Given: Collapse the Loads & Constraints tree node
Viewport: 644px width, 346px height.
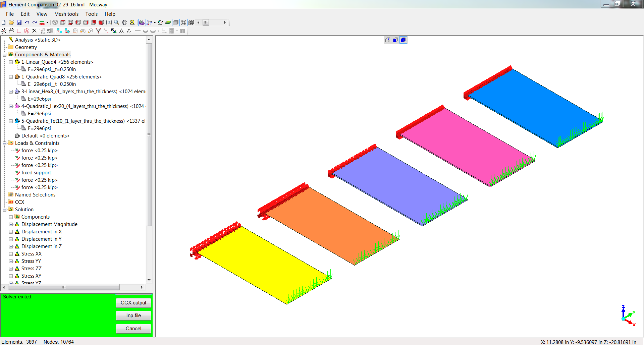Looking at the screenshot, I should click(5, 143).
